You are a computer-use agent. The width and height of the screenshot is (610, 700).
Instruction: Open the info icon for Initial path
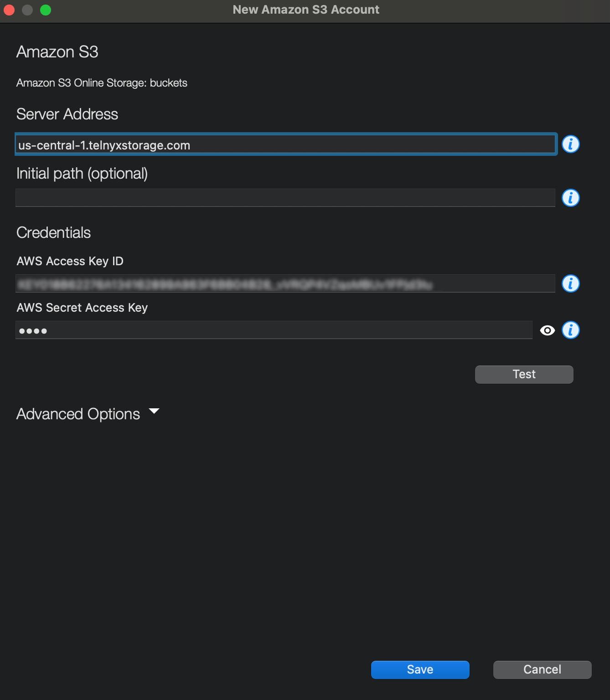570,198
